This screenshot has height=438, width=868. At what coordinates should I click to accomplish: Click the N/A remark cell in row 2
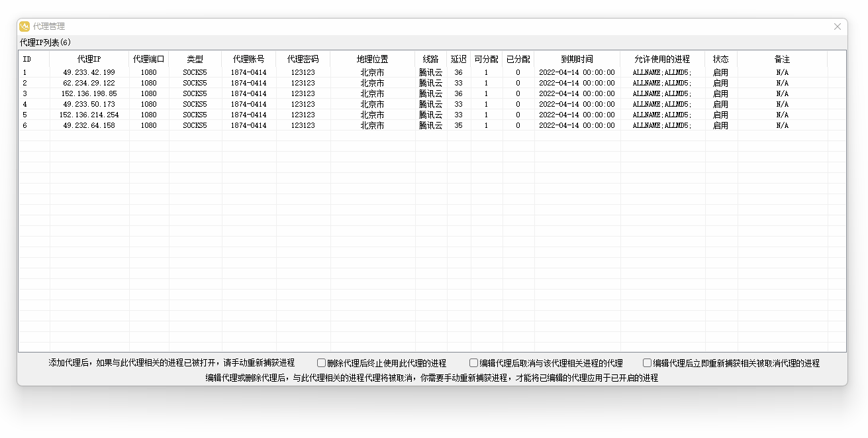[x=783, y=83]
